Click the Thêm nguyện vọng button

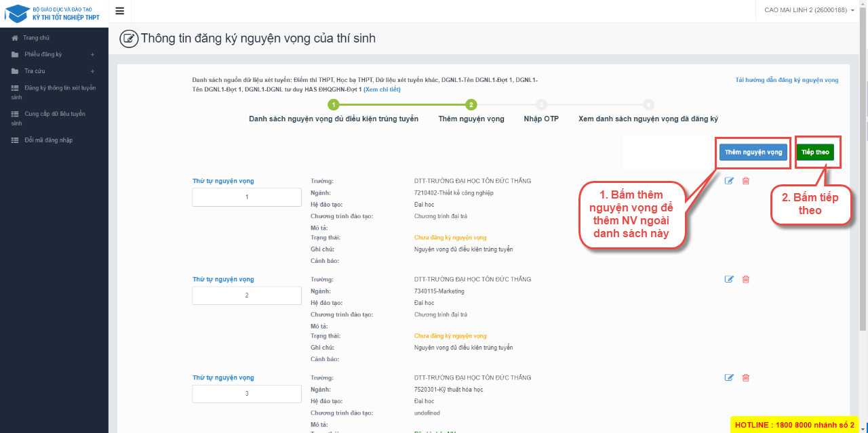[x=753, y=152]
